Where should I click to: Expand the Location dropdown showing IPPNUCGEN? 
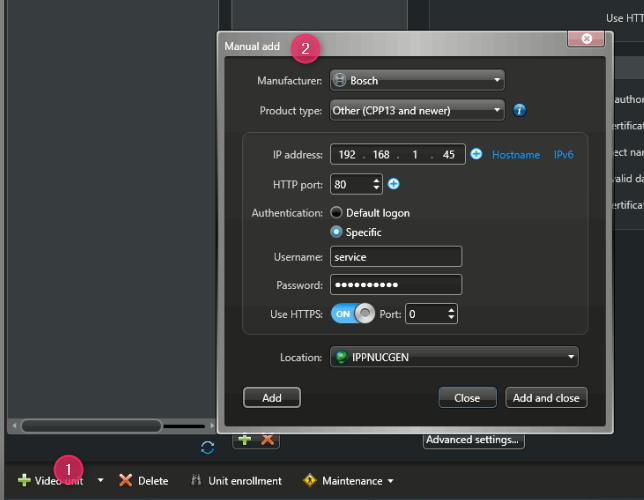coord(454,357)
